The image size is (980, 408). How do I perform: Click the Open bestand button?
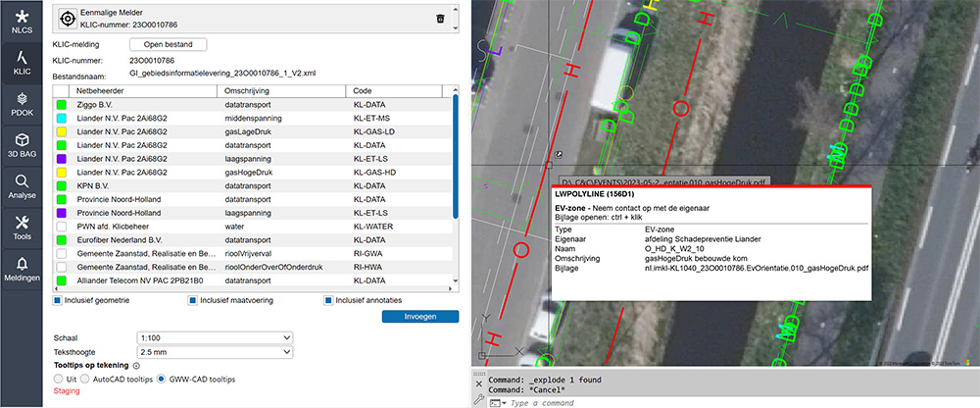pyautogui.click(x=169, y=44)
